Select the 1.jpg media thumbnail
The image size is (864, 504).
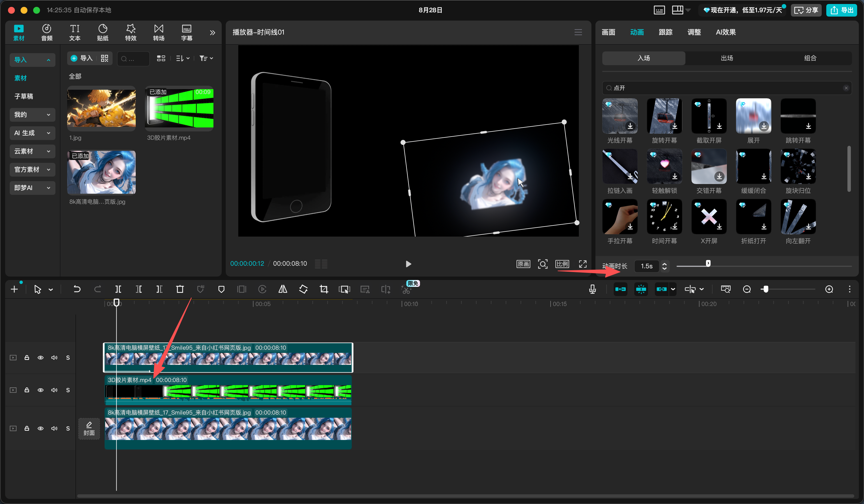[101, 108]
